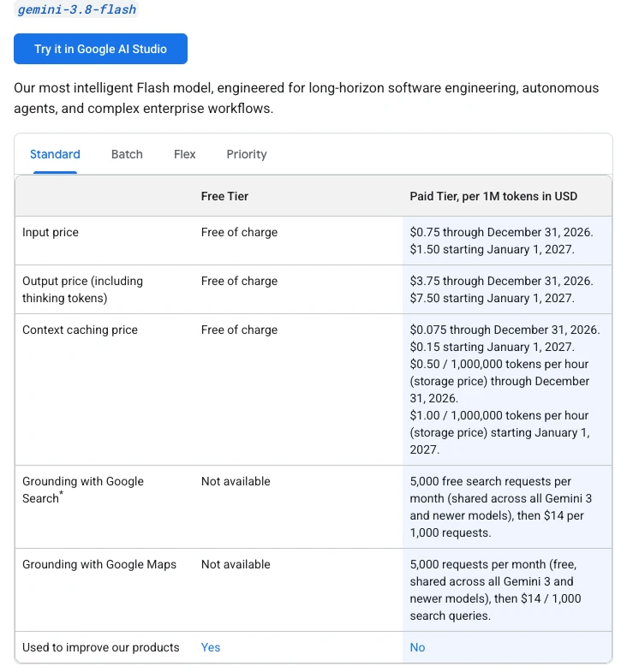Viewport: 627px width, 672px height.
Task: Click the Free Tier column header
Action: 224,196
